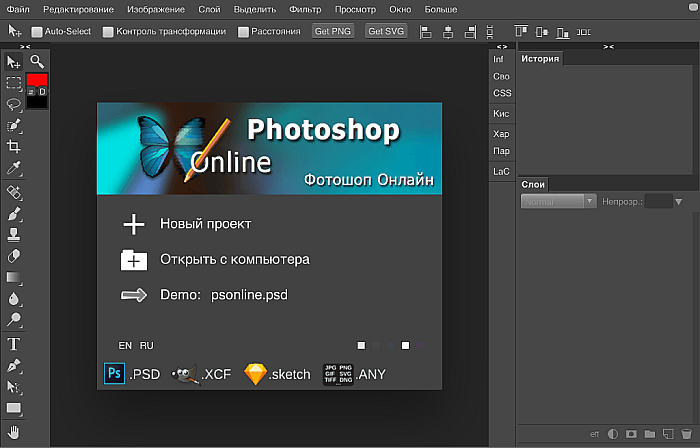
Task: Select the Crop tool
Action: 13,146
